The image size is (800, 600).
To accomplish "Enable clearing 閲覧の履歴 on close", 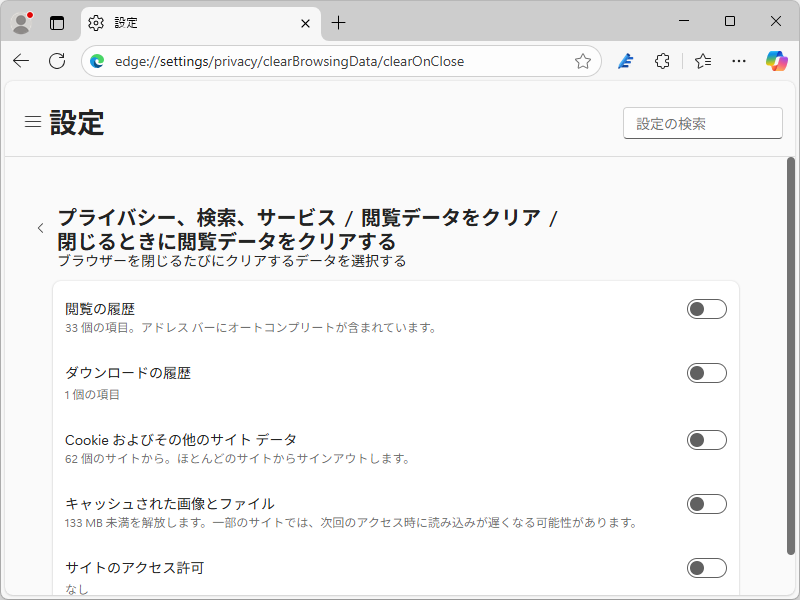I will 706,309.
